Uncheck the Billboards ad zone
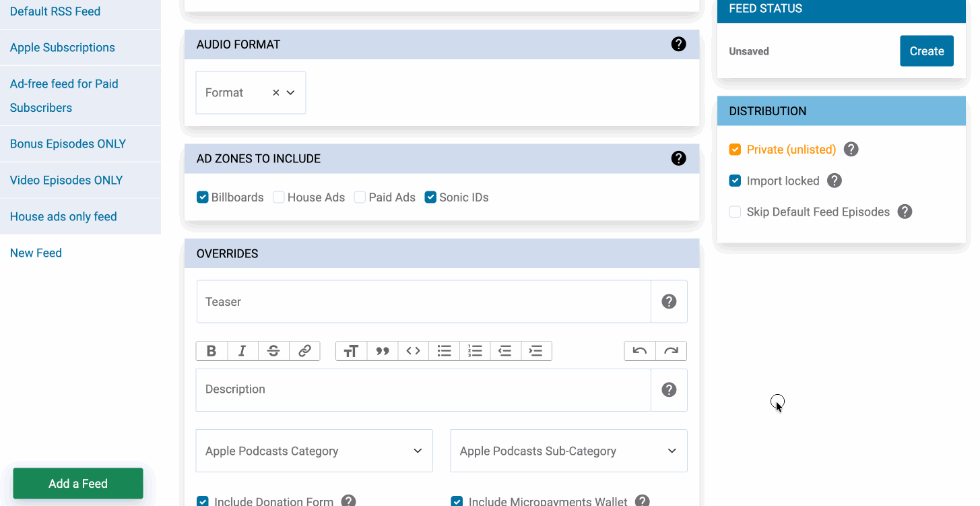 pyautogui.click(x=203, y=197)
